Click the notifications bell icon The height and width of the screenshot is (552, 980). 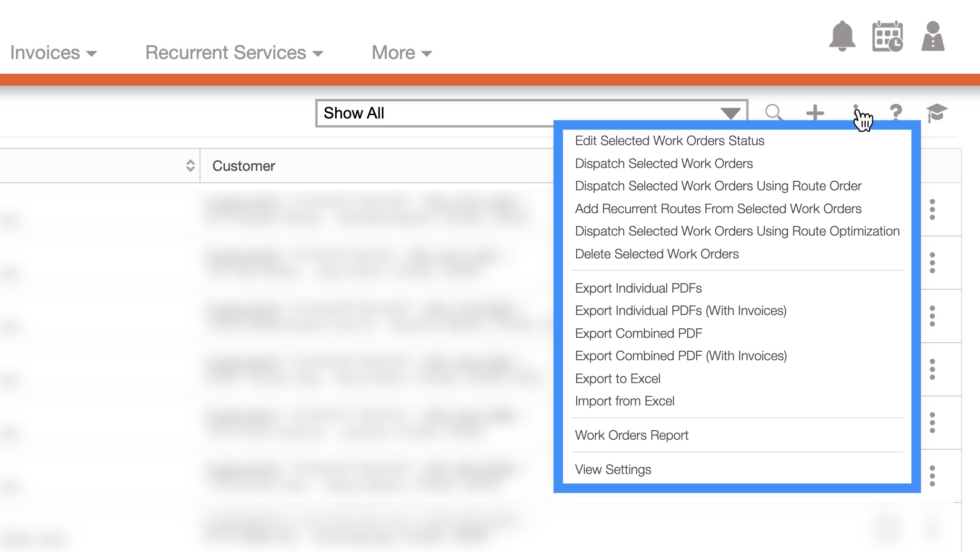tap(842, 36)
